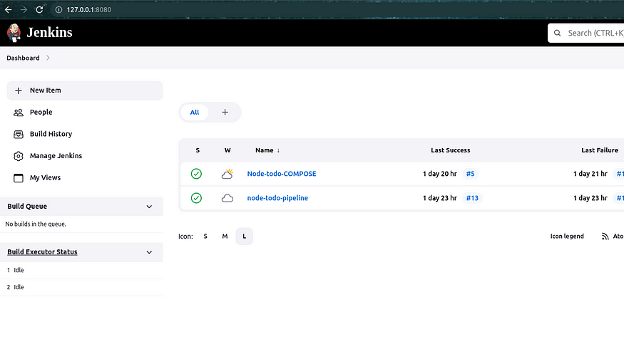Go back with the browser back arrow
The image size is (624, 364).
click(9, 9)
